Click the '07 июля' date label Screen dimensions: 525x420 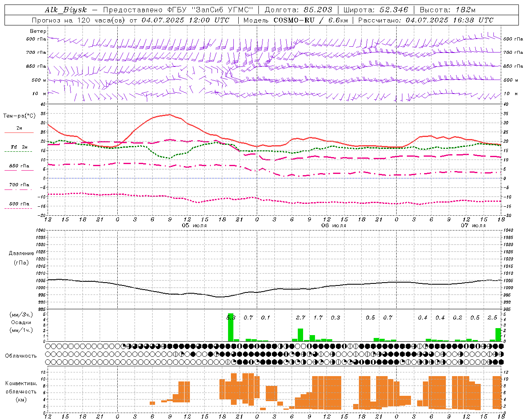[473, 226]
